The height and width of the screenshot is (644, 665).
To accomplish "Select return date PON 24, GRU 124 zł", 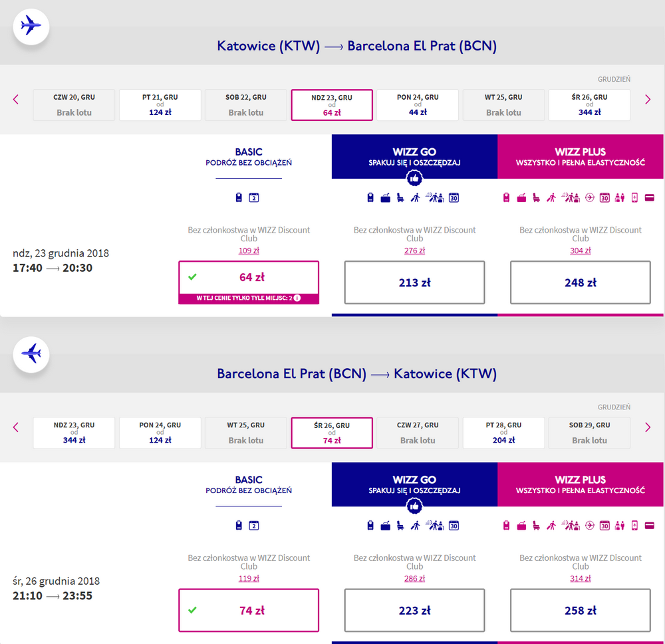I will click(160, 433).
